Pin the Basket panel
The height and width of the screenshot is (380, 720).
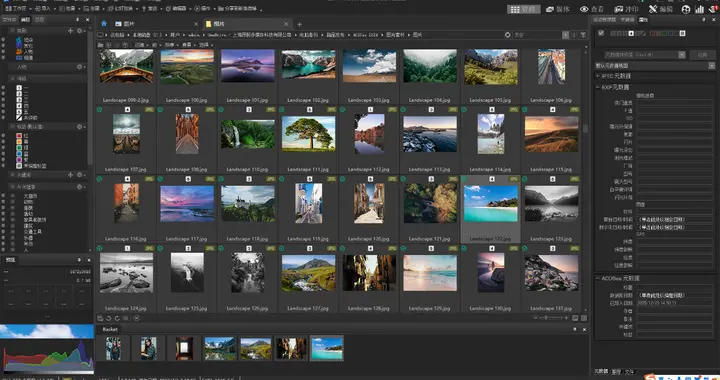pos(574,329)
